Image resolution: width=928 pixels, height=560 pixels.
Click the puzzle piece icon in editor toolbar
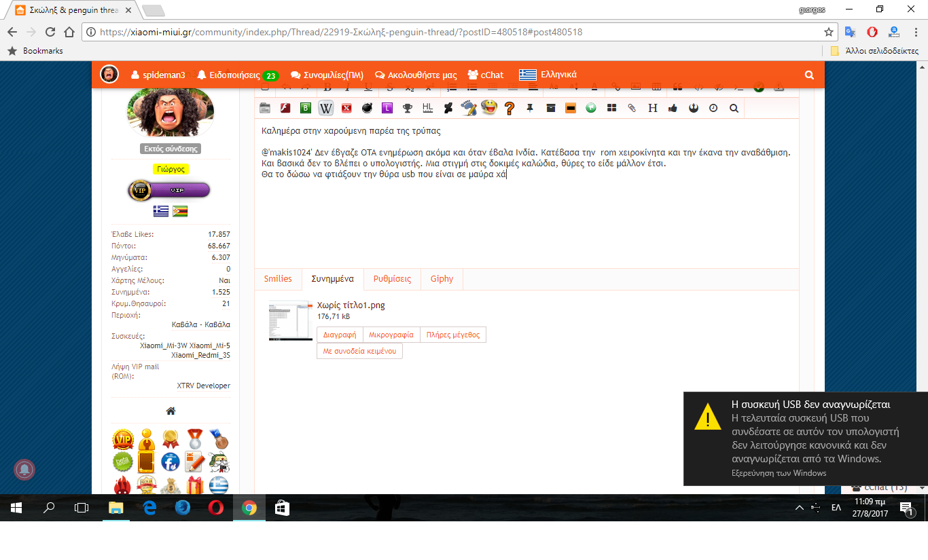448,108
